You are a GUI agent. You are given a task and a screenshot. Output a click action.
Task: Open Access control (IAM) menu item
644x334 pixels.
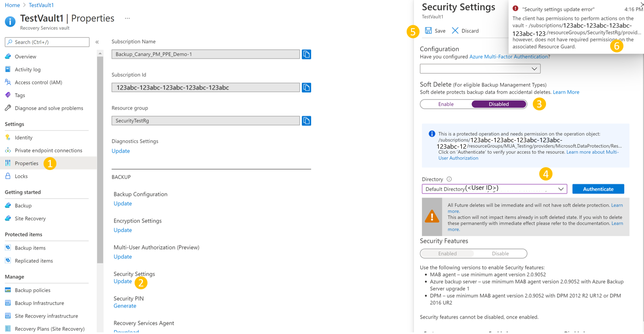[38, 83]
